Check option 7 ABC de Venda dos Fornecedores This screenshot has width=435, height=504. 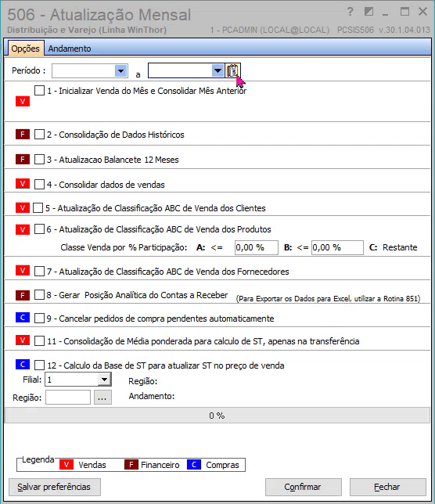tap(40, 272)
